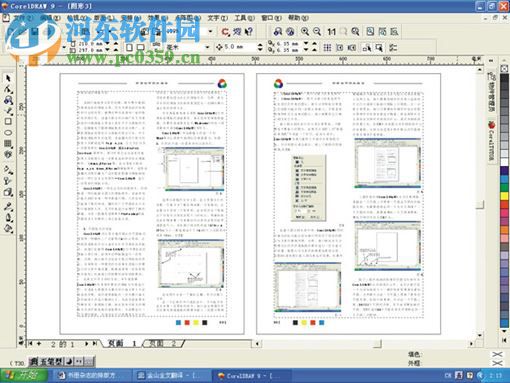Set page orientation to Portrait
510x383 pixels.
(x=129, y=48)
